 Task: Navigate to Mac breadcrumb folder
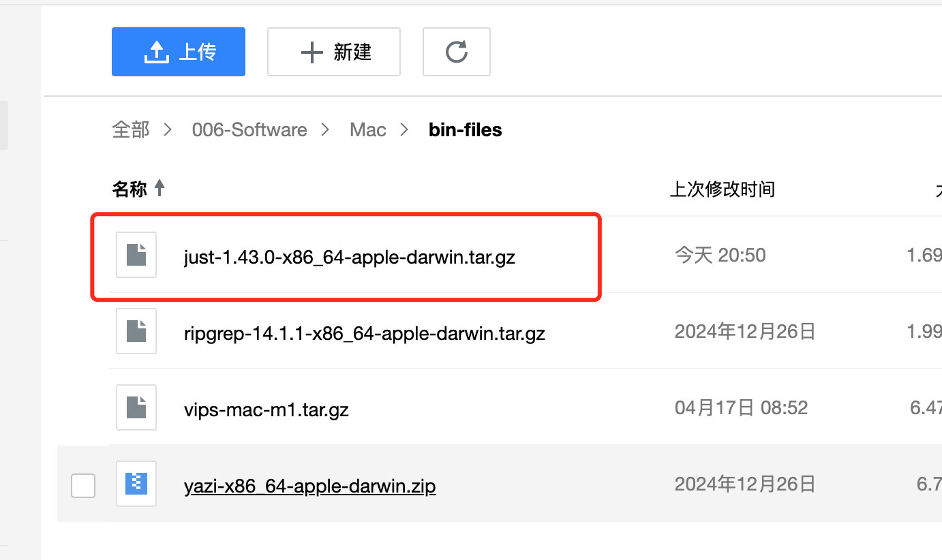[x=367, y=129]
